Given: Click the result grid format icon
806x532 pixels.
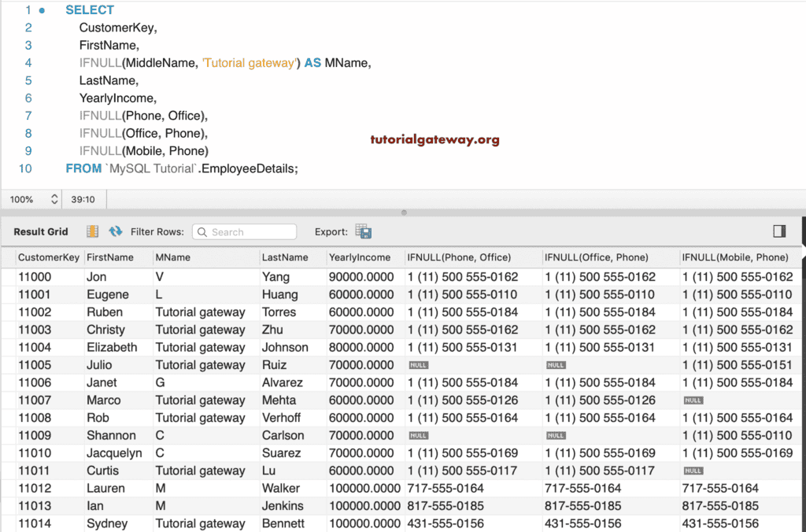Looking at the screenshot, I should pos(93,231).
